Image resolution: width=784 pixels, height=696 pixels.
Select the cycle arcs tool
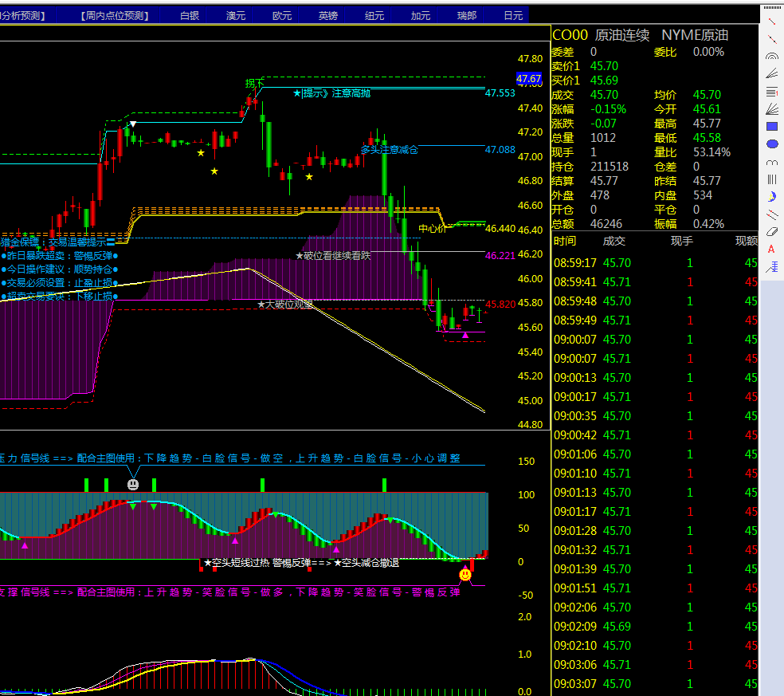pyautogui.click(x=772, y=162)
